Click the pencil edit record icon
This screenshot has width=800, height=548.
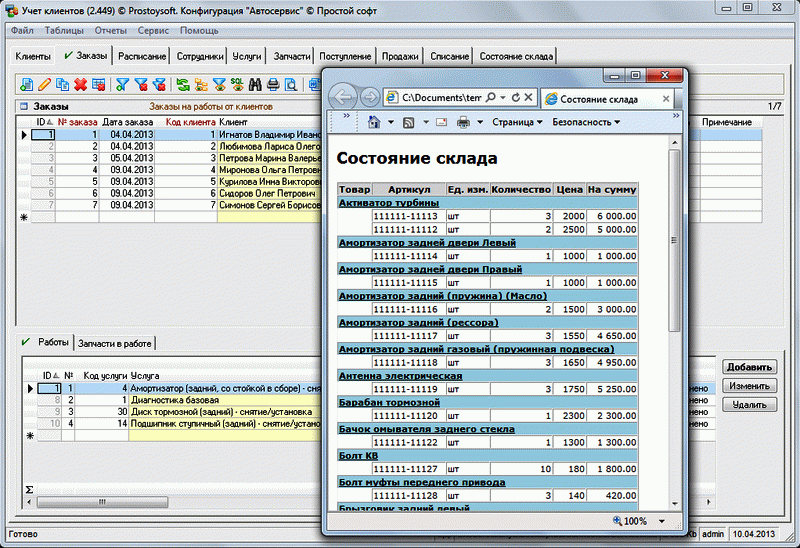(x=44, y=85)
